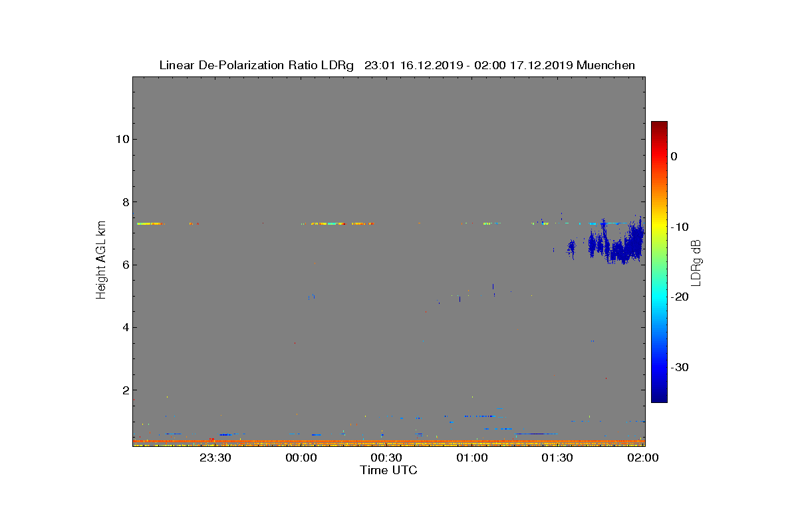Viewport: 798px width, 532px height.
Task: Click the orange ground-clutter band at plot bottom
Action: [388, 442]
